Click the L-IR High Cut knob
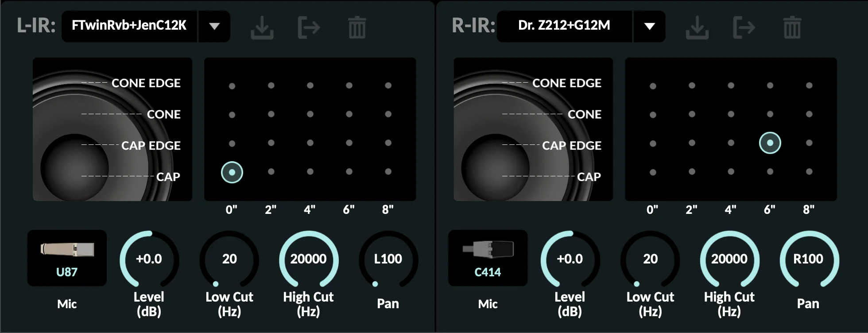Image resolution: width=868 pixels, height=333 pixels. coord(309,259)
